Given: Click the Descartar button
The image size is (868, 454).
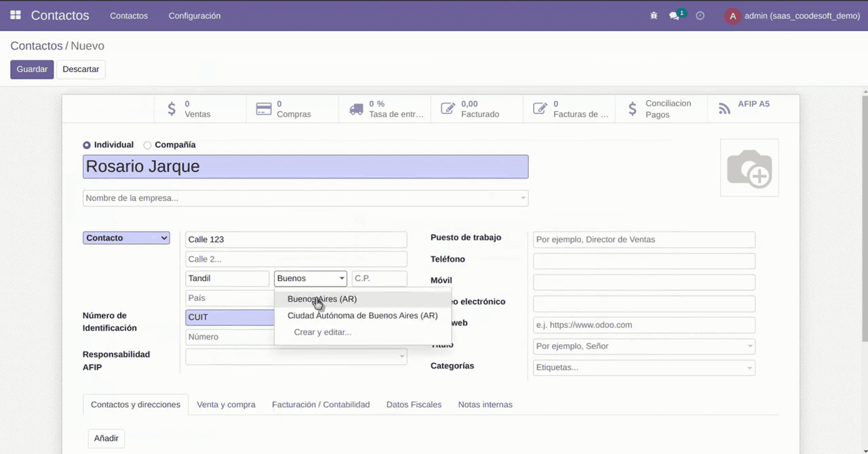Looking at the screenshot, I should 81,69.
